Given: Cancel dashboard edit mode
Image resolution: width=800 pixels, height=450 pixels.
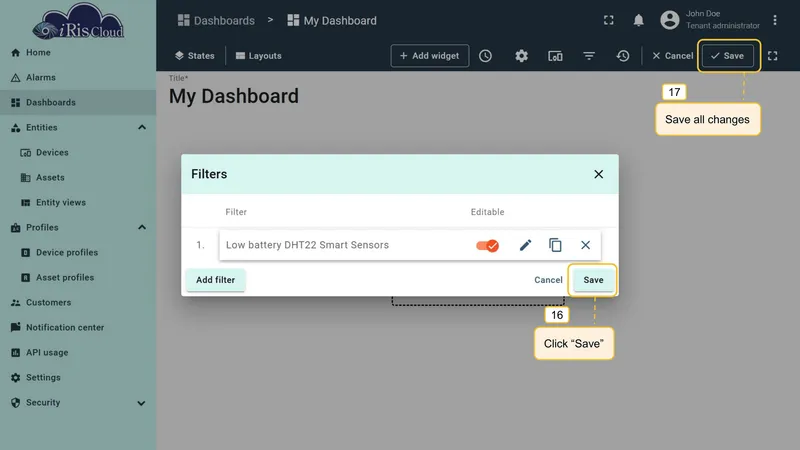Looking at the screenshot, I should [x=672, y=56].
